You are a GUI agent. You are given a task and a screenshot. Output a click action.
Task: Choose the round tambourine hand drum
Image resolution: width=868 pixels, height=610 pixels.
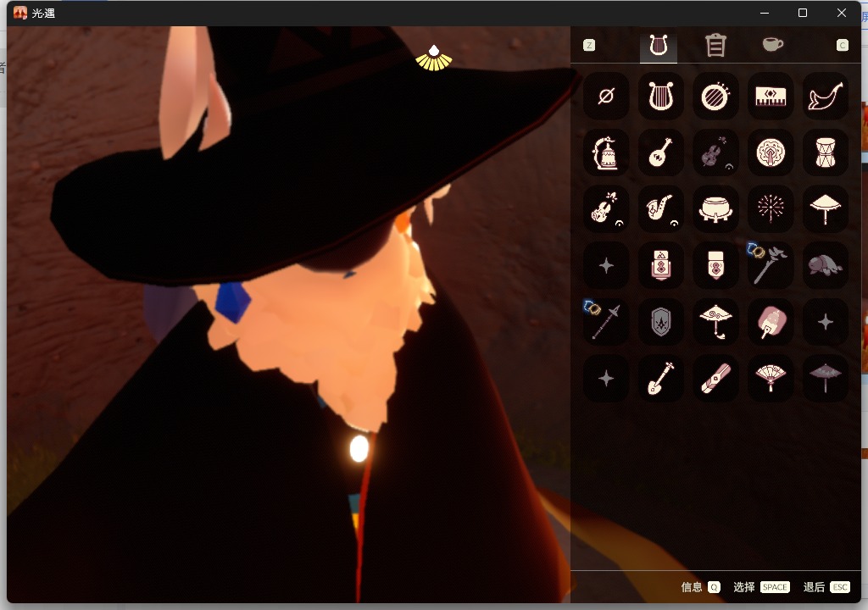715,97
